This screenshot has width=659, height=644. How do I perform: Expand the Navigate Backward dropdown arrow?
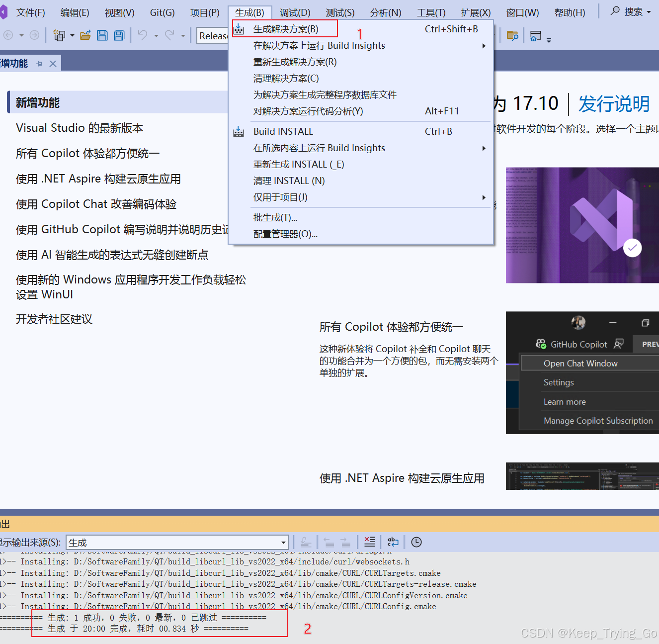[21, 35]
